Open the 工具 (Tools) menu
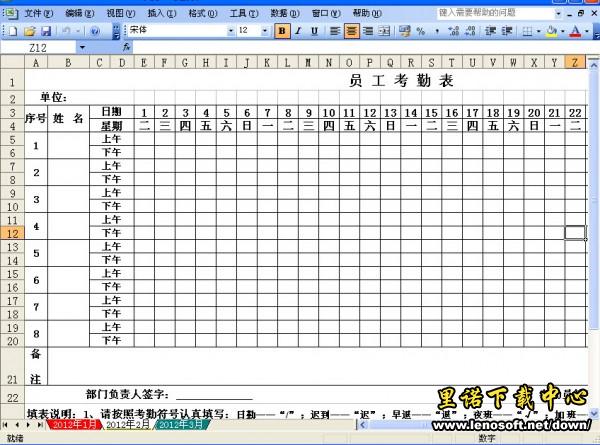This screenshot has height=445, width=600. 244,13
